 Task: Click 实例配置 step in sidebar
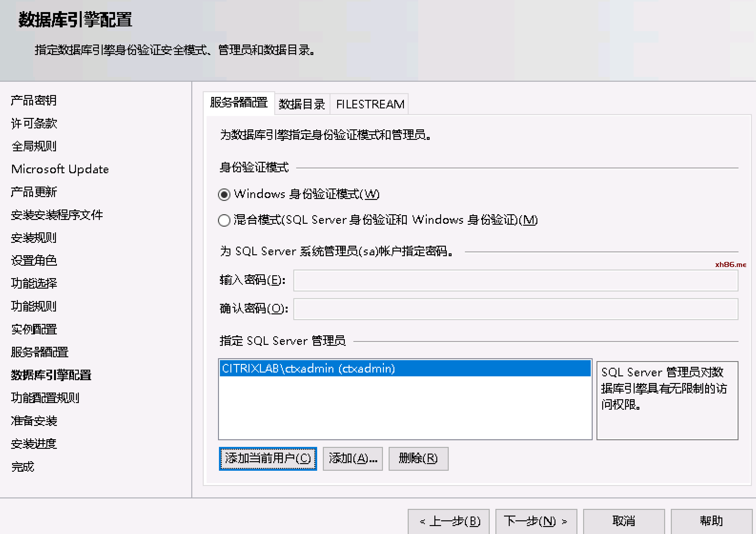[x=34, y=329]
